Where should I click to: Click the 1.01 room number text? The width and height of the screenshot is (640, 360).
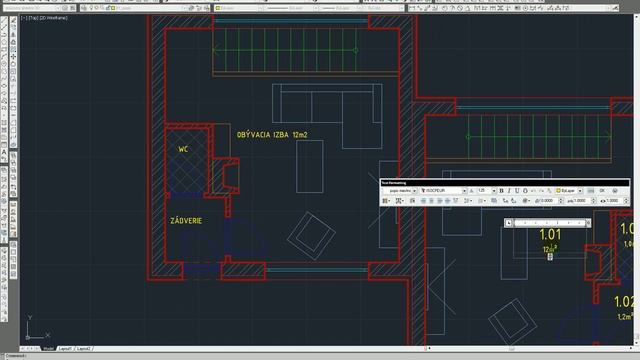(x=550, y=234)
